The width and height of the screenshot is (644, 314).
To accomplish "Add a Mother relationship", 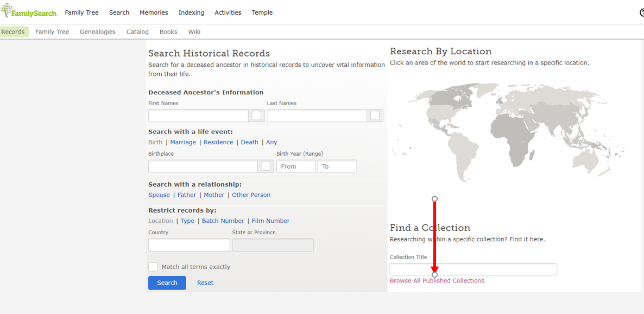I will [x=214, y=195].
